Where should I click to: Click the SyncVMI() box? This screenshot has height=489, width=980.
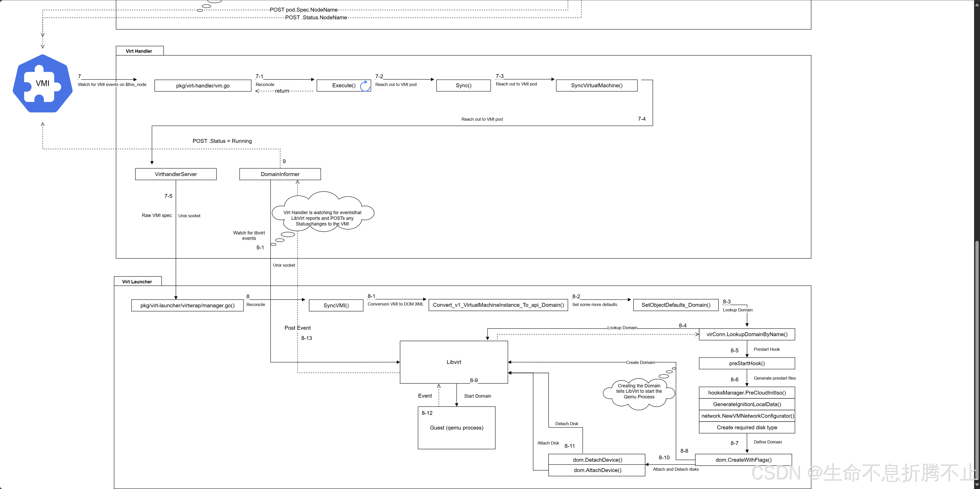[336, 305]
